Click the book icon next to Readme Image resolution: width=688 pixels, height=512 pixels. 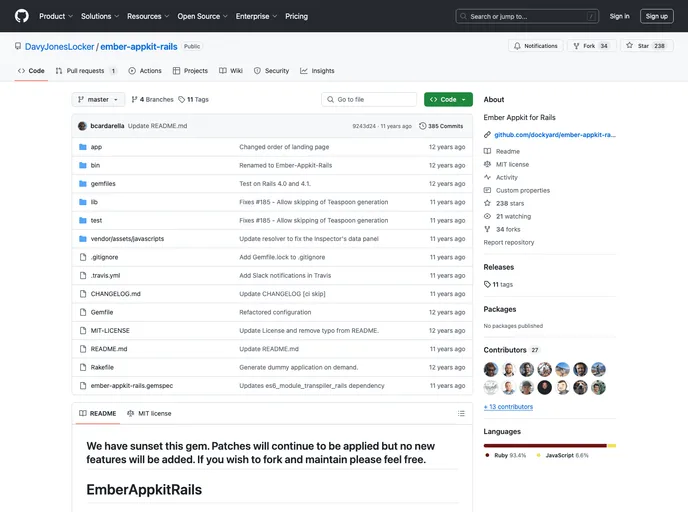tap(487, 151)
